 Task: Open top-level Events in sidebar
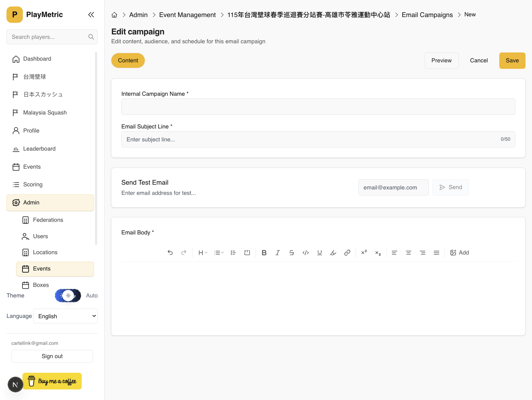point(50,167)
